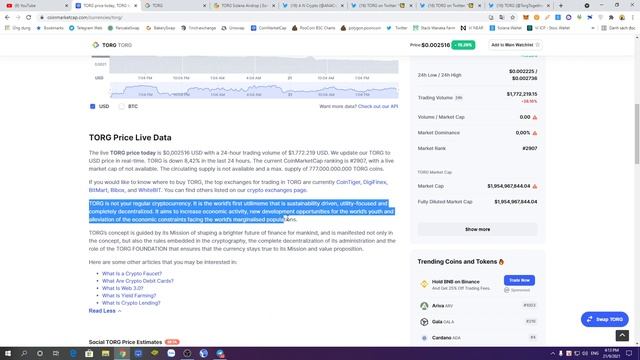This screenshot has height=360, width=640.
Task: Open the BakerySwap bookmark
Action: (160, 28)
